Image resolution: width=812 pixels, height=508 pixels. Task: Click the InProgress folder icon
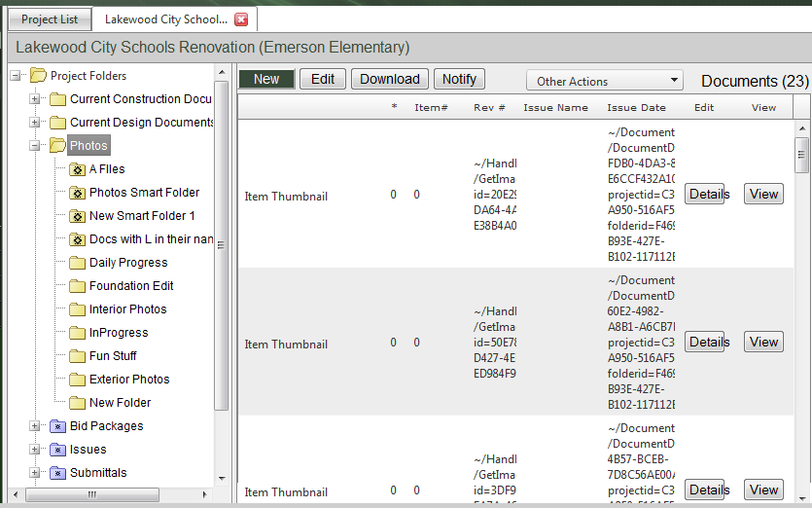(77, 332)
